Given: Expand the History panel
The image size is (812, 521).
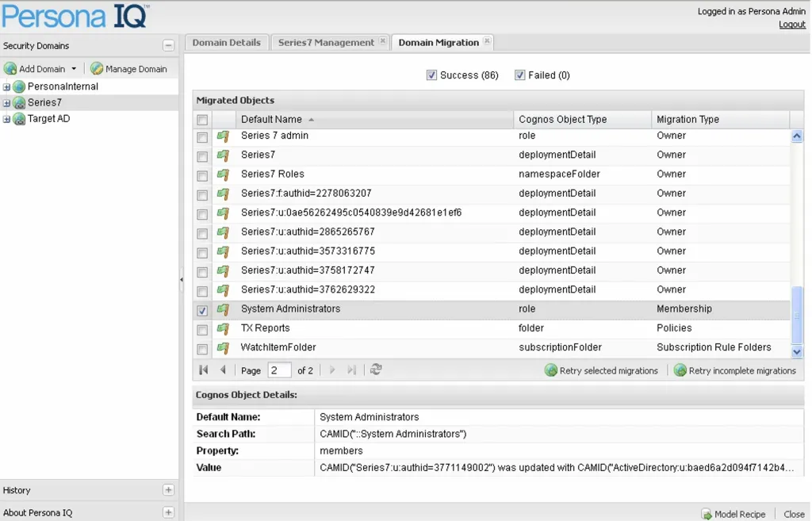Looking at the screenshot, I should 168,490.
